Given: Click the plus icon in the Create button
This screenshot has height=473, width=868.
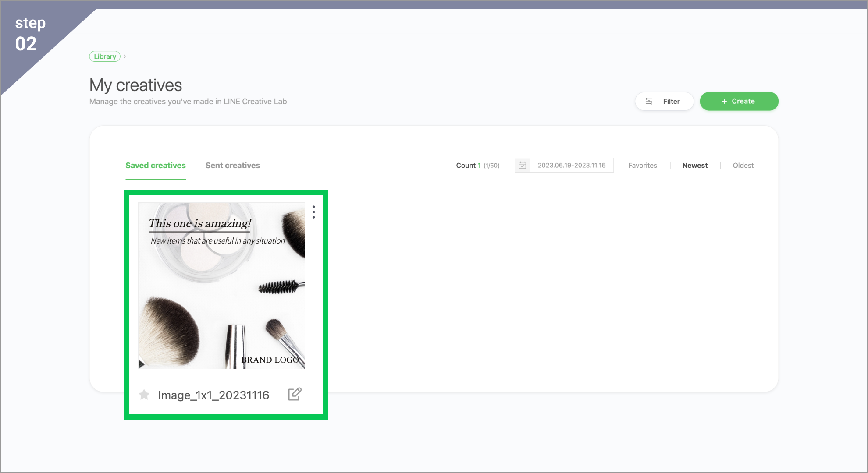Looking at the screenshot, I should coord(724,101).
